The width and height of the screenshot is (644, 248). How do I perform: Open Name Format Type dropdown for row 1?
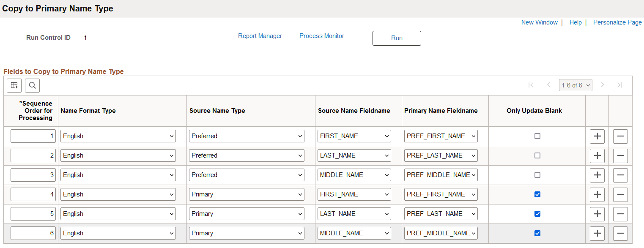pyautogui.click(x=118, y=136)
